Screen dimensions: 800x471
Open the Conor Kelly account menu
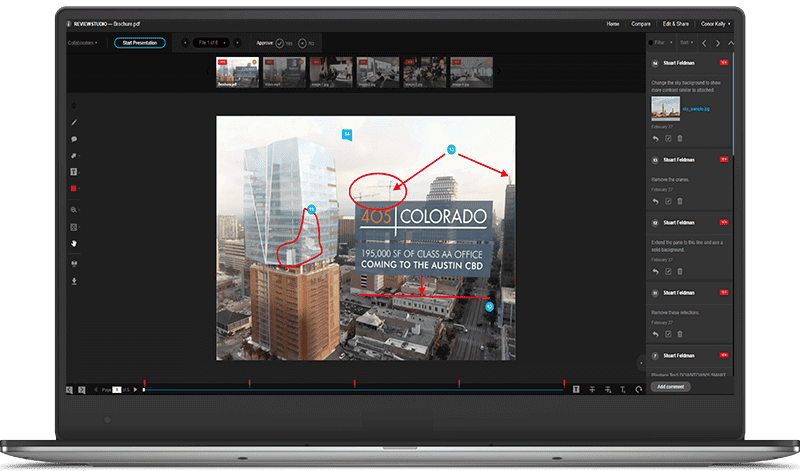pos(715,24)
